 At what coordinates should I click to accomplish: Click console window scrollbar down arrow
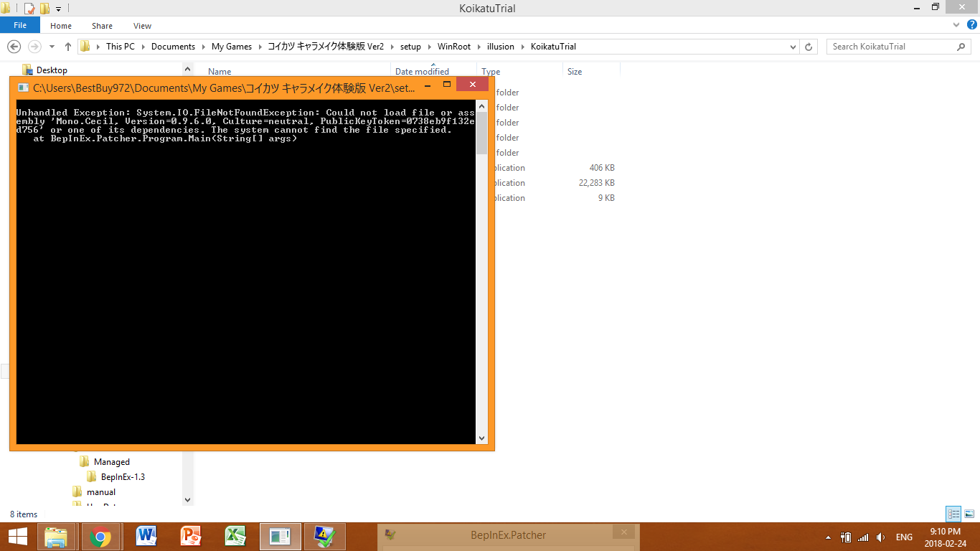(x=481, y=438)
